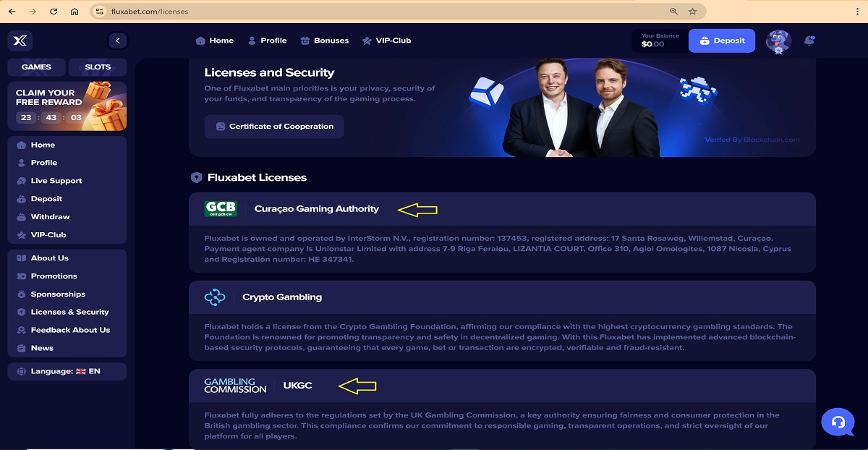Switch to the GAMES tab

(x=36, y=67)
